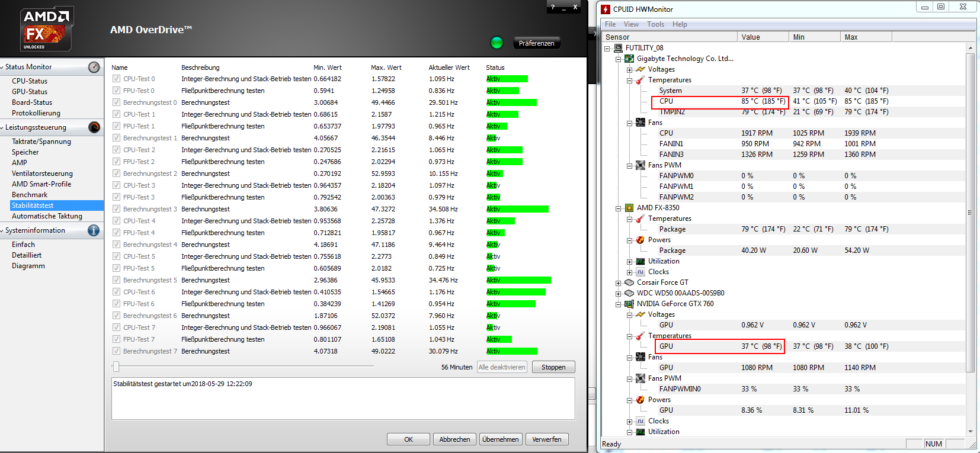Image resolution: width=980 pixels, height=453 pixels.
Task: Click the Utilization icon under AMD FX-8350
Action: click(640, 261)
